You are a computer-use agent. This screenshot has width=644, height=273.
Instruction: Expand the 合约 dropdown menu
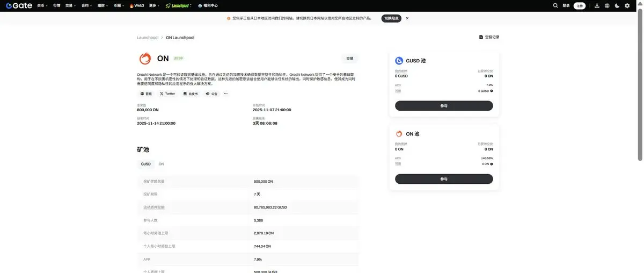pos(87,5)
